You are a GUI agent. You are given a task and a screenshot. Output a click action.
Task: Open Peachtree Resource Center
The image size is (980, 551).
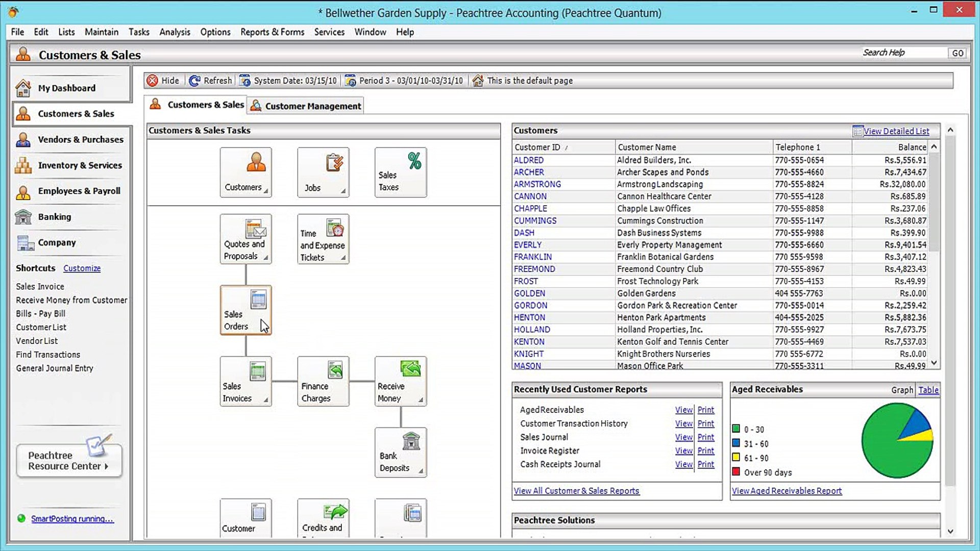[x=69, y=460]
